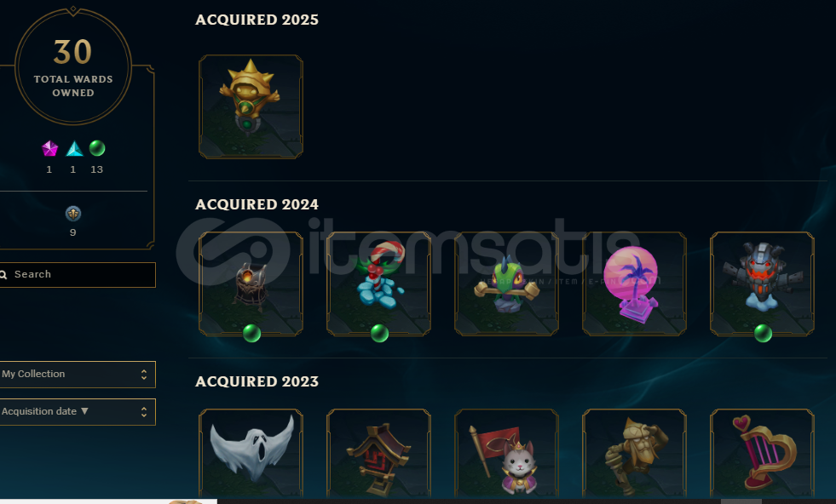Click the pink mythic gem icon
The width and height of the screenshot is (836, 504).
(49, 149)
